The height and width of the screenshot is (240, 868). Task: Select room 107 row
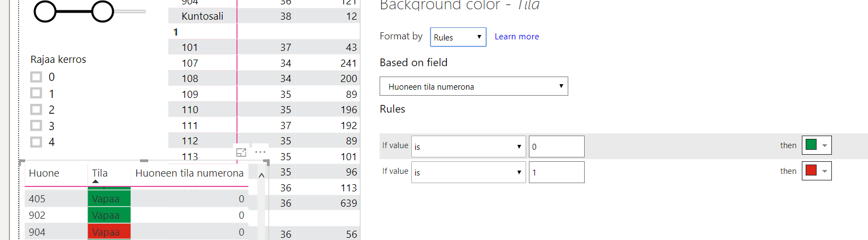pyautogui.click(x=264, y=63)
